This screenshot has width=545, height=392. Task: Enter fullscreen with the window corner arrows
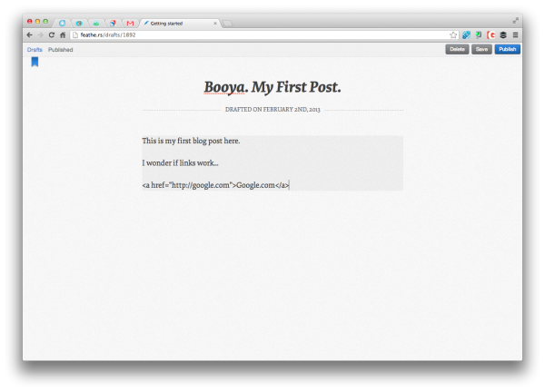click(x=515, y=21)
